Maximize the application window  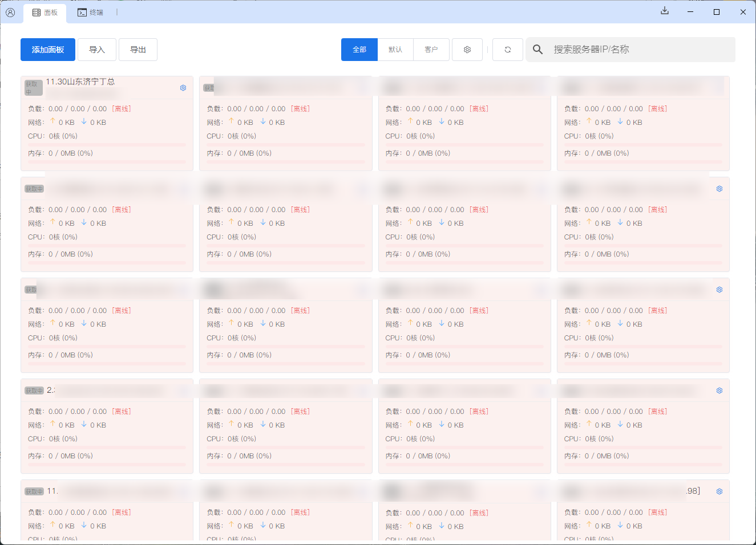[x=717, y=12]
